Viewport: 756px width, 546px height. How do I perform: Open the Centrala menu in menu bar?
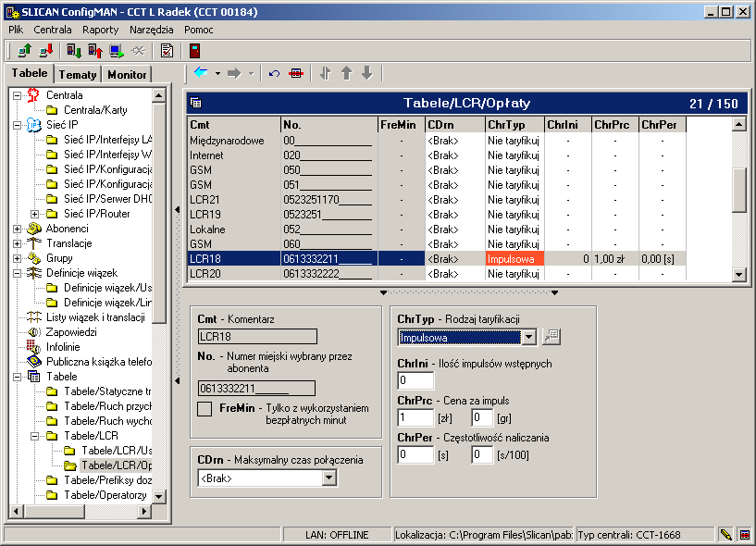53,30
